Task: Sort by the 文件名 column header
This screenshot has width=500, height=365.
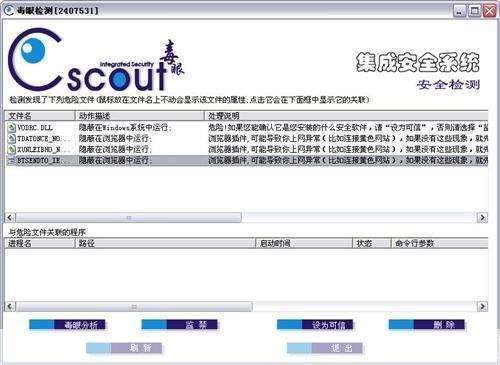Action: click(40, 116)
